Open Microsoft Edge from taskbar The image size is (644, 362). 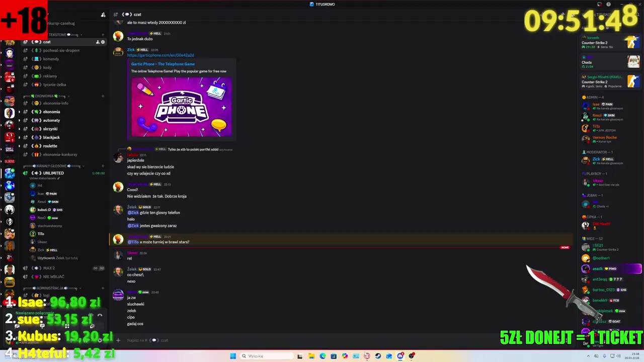[x=323, y=356]
